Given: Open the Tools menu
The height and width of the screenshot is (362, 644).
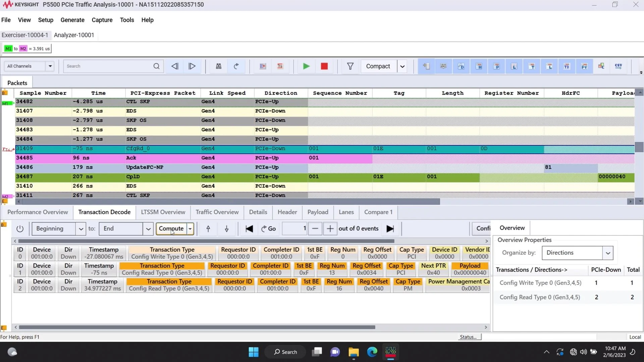Looking at the screenshot, I should tap(127, 20).
